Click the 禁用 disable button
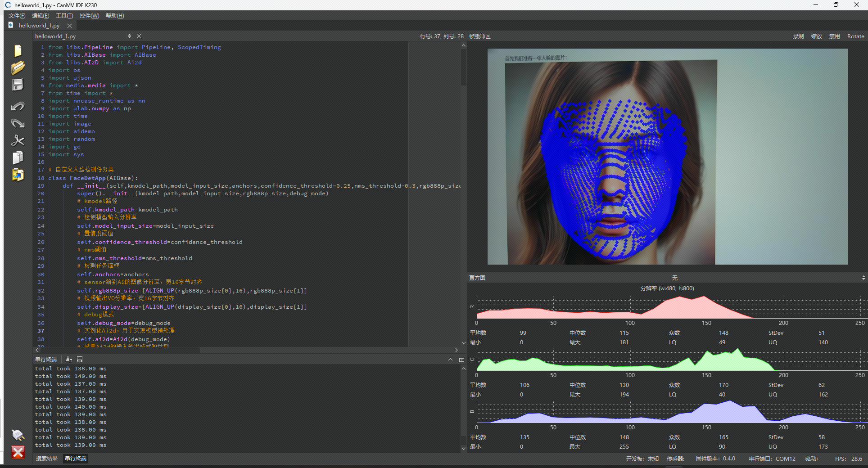The image size is (868, 468). (834, 36)
